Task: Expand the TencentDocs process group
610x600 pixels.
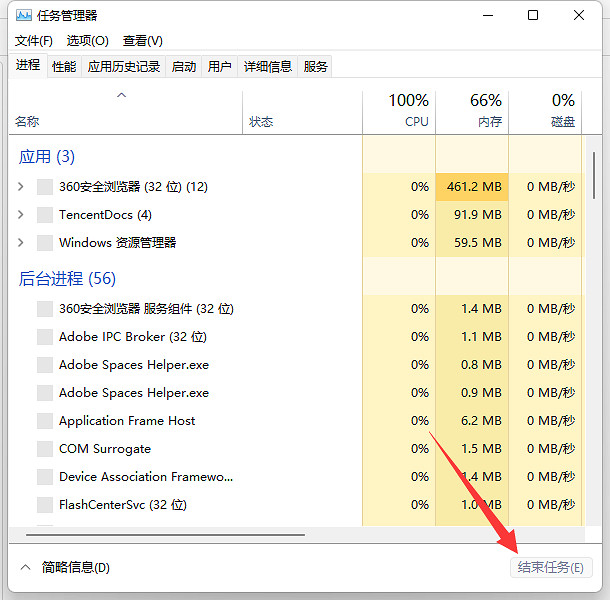Action: (21, 215)
